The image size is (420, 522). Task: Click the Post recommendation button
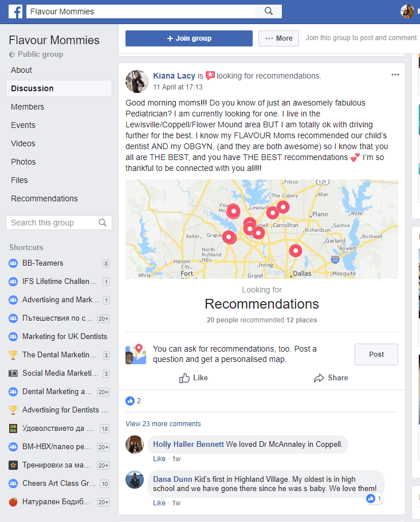coord(376,355)
